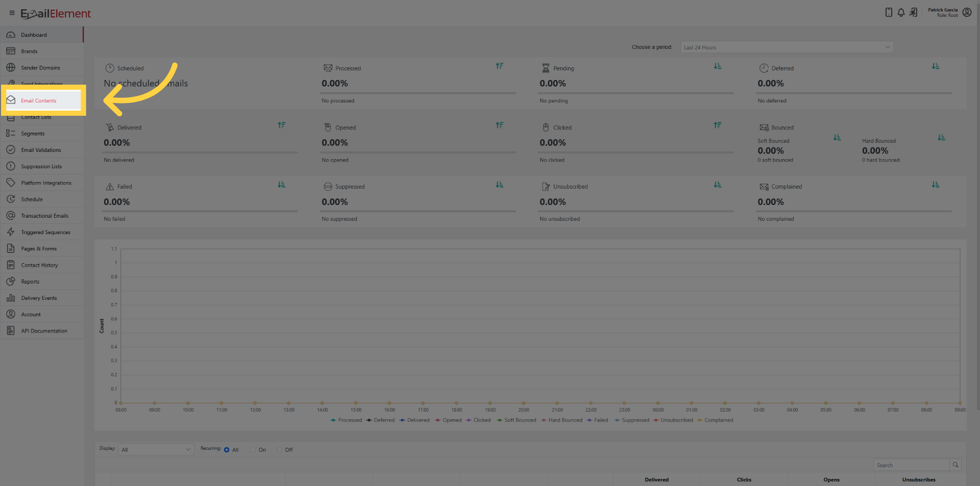Click the Soft Bounced sort icon
980x486 pixels.
tap(837, 138)
